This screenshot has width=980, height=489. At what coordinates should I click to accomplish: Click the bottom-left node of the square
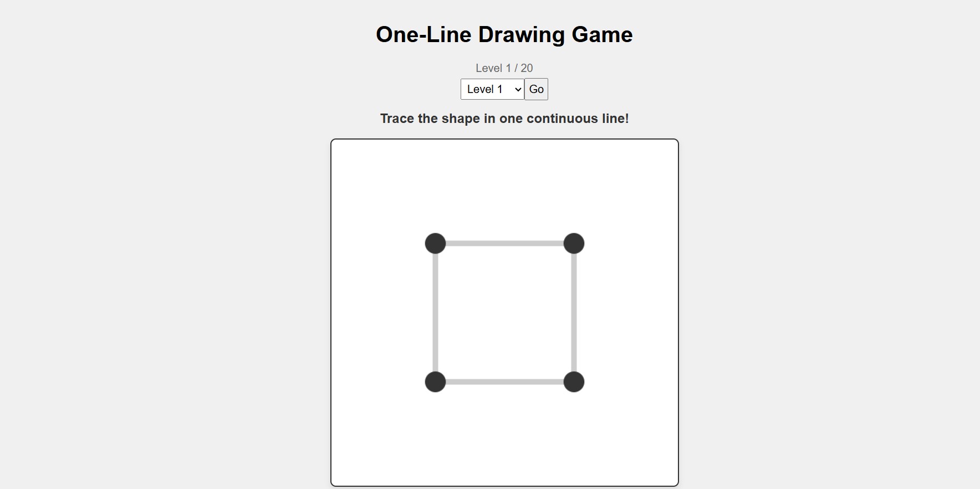pyautogui.click(x=435, y=382)
